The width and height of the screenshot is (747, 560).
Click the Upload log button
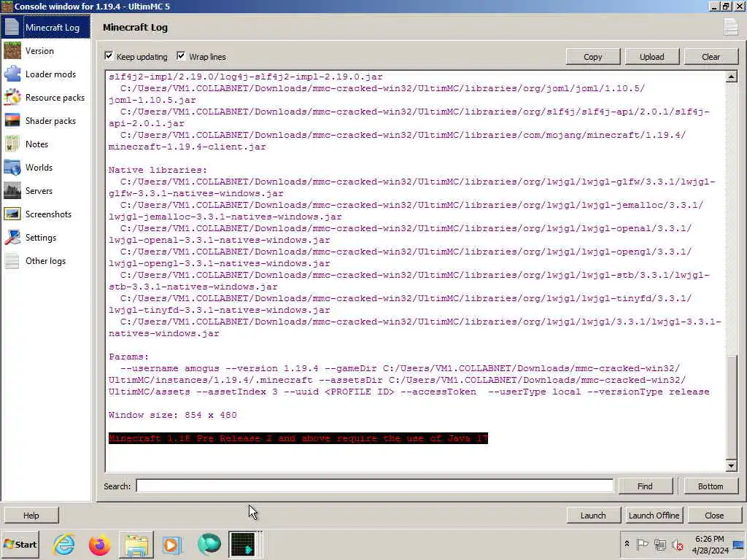click(x=651, y=57)
